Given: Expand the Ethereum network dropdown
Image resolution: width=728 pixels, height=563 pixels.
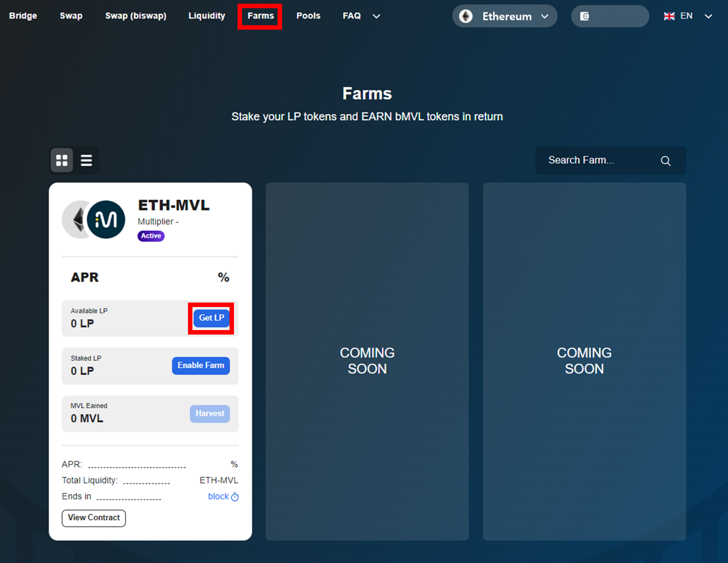Looking at the screenshot, I should coord(545,16).
